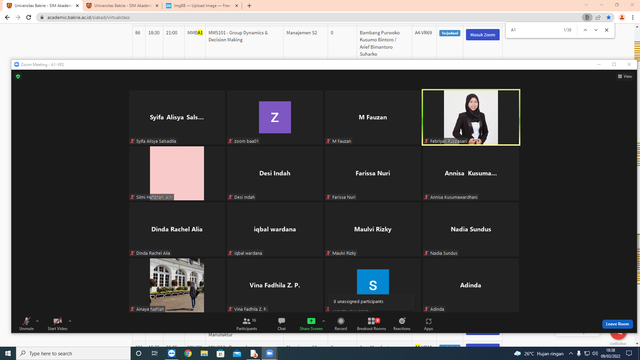The width and height of the screenshot is (640, 360).
Task: Click the unassigned participants notification
Action: [371, 302]
